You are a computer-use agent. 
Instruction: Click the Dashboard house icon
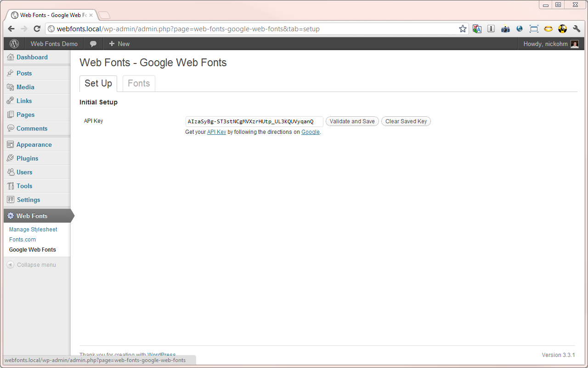11,57
